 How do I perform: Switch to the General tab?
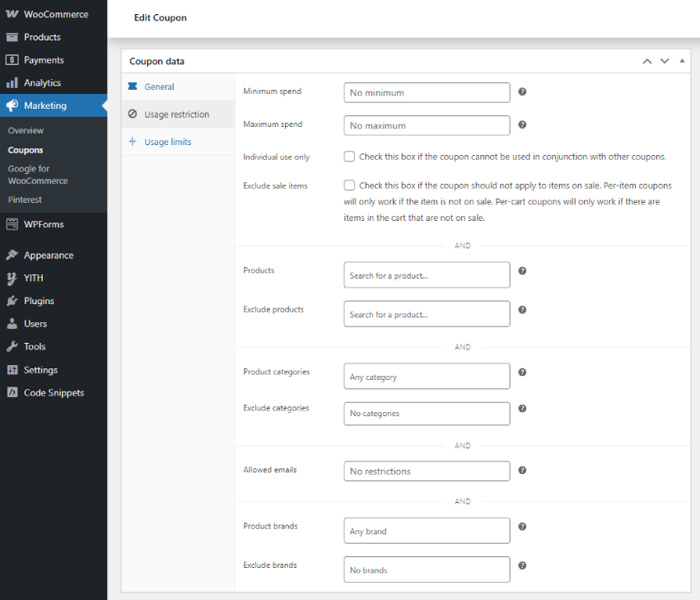(159, 87)
